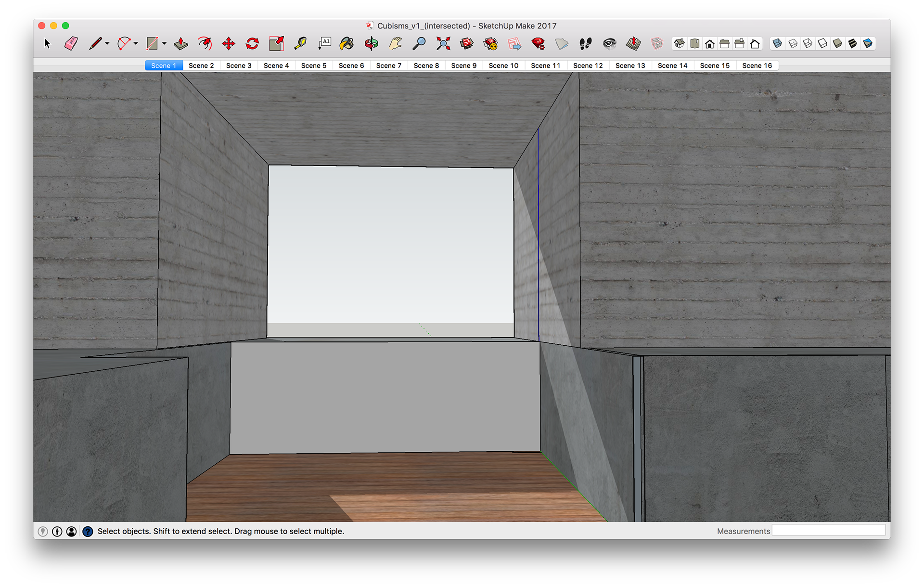Viewport: 924px width, 587px height.
Task: Enable Monochrome face style
Action: tap(868, 44)
